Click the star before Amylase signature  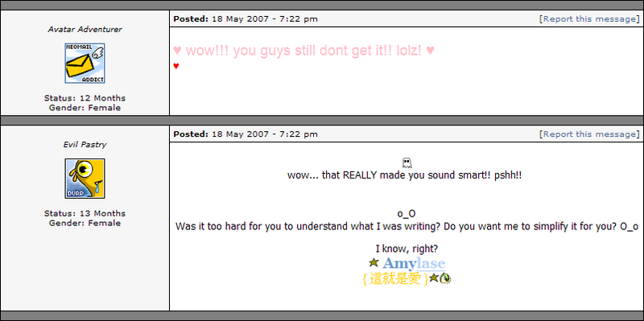pyautogui.click(x=374, y=262)
